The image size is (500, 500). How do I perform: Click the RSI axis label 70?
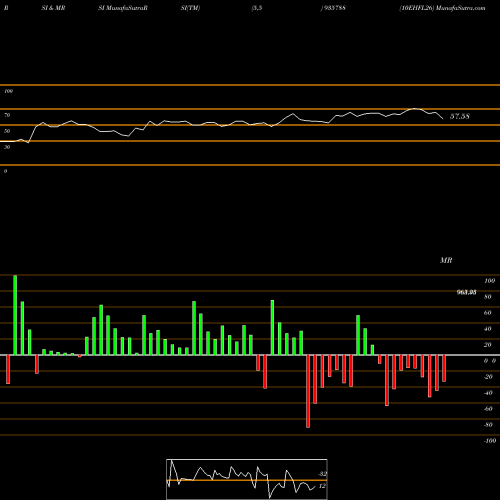pos(7,115)
